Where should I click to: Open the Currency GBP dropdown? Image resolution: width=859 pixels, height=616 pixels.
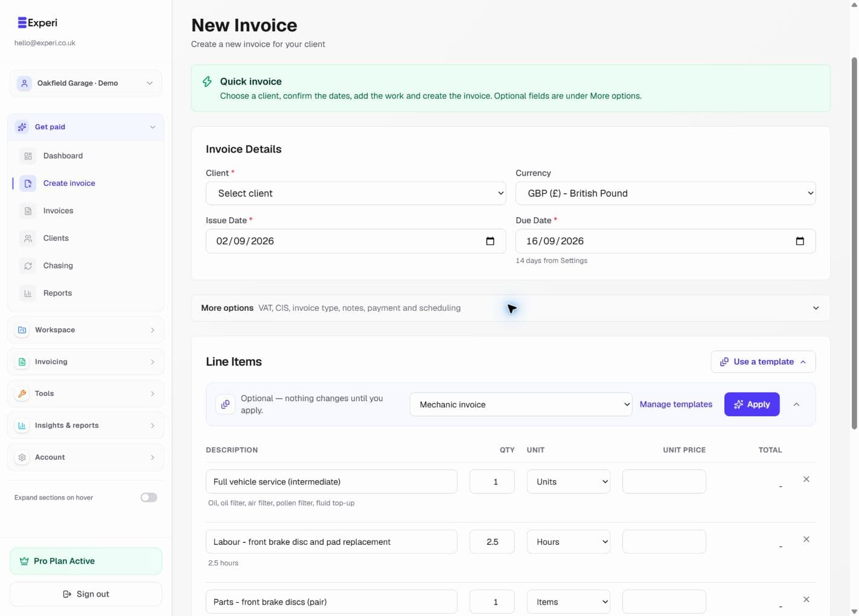665,194
